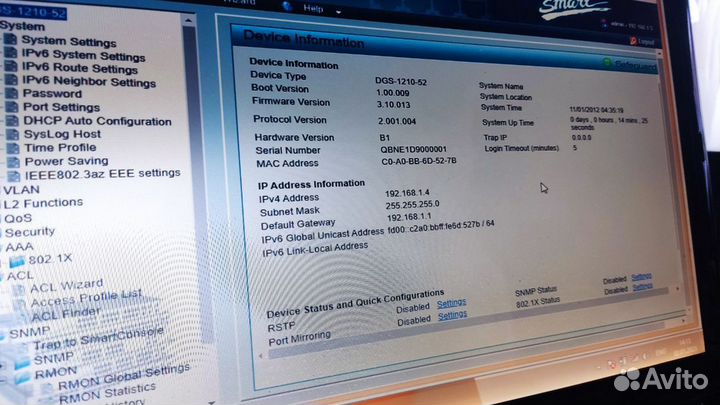Click the Time Profile page icon

tap(13, 148)
